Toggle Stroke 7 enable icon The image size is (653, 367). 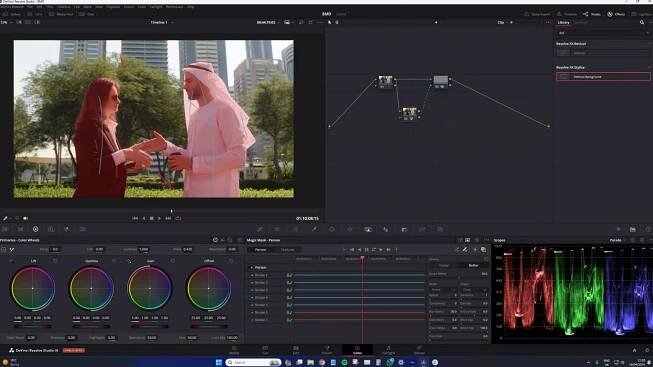click(289, 320)
